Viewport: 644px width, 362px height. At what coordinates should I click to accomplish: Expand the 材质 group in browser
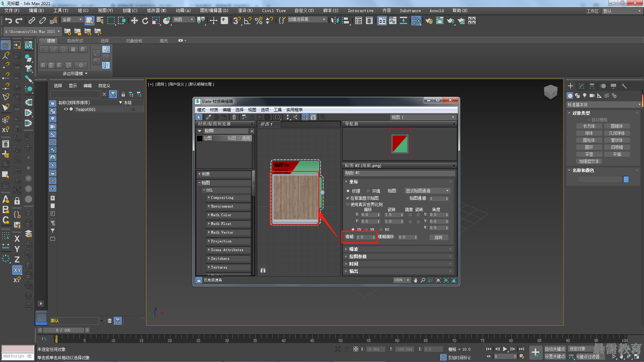pyautogui.click(x=224, y=174)
